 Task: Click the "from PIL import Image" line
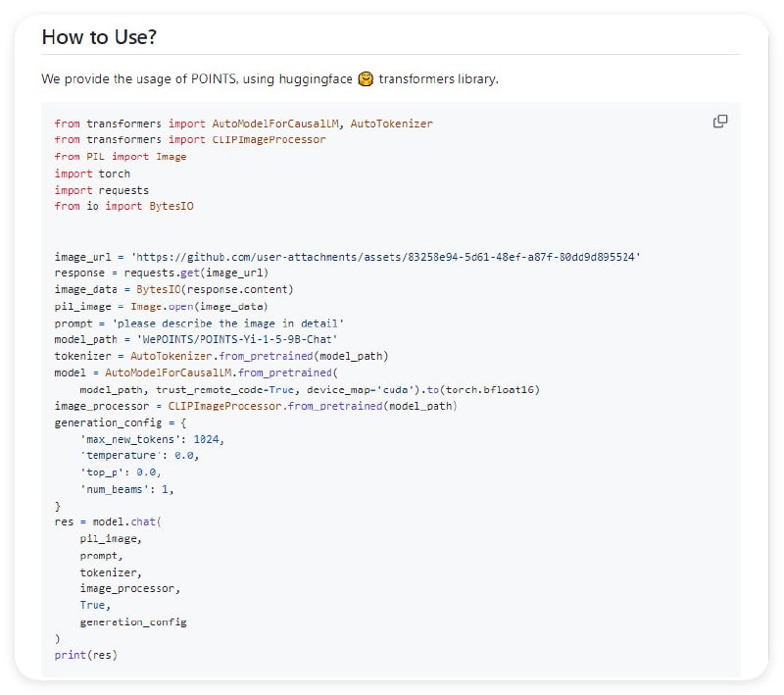click(121, 157)
